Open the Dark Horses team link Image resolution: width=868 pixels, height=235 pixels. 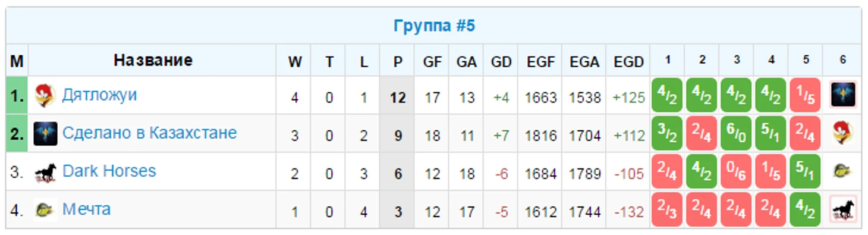109,171
